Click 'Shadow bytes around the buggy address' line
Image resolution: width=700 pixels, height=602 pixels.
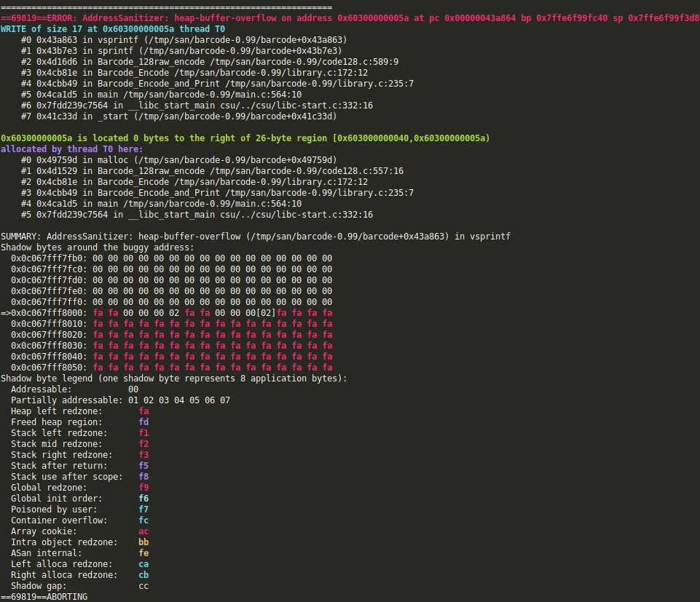[x=98, y=247]
